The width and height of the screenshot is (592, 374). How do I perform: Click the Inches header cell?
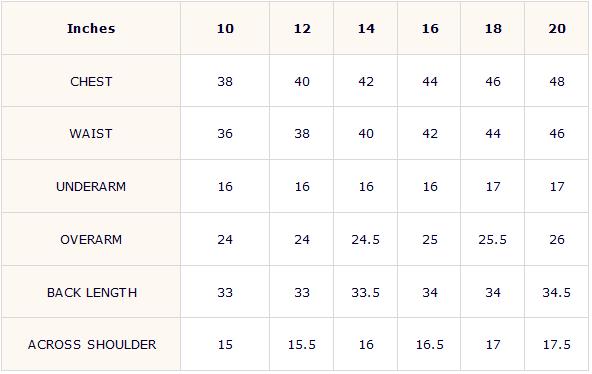91,29
